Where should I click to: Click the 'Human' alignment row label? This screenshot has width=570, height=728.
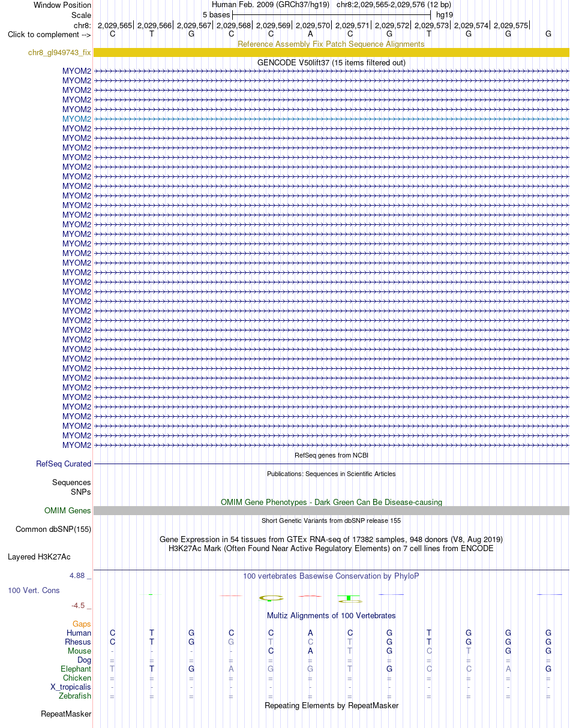point(79,633)
